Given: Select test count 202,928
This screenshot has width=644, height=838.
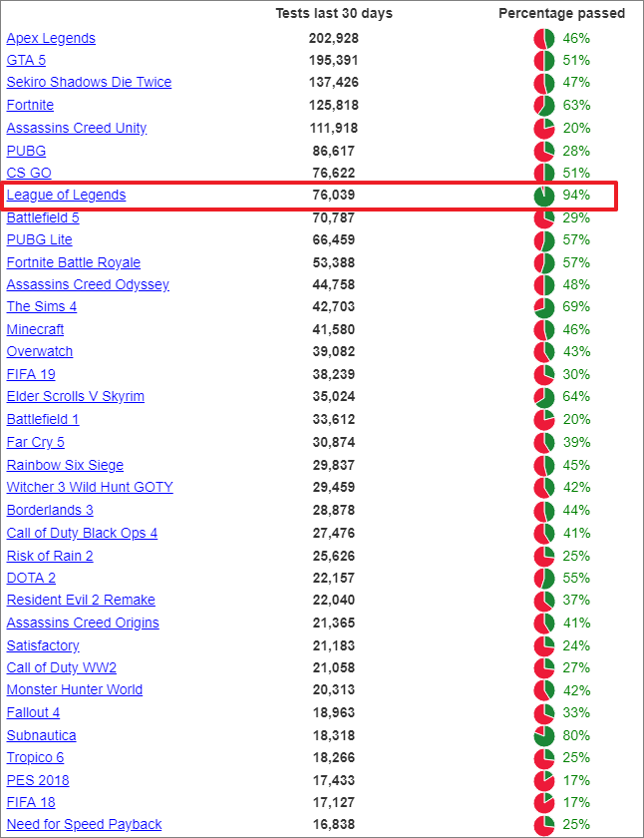Looking at the screenshot, I should tap(334, 39).
